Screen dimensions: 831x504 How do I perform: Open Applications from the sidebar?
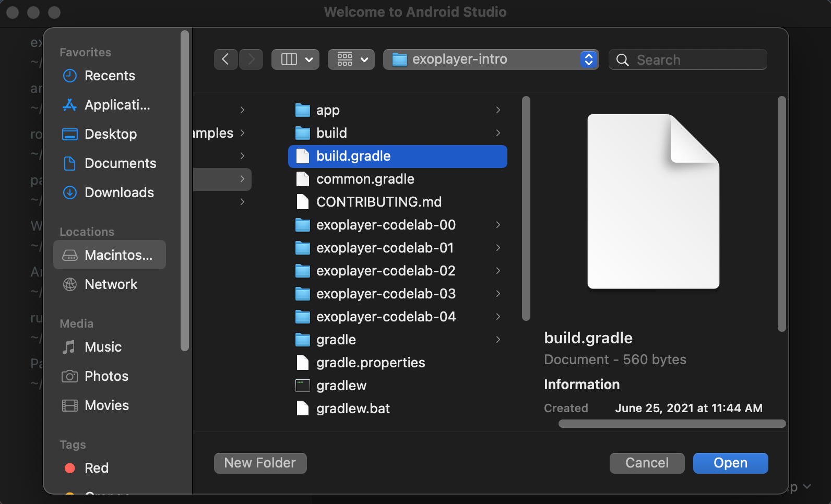click(x=117, y=105)
